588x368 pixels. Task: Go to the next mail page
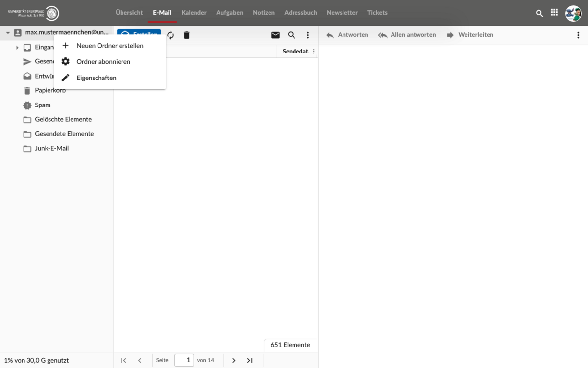tap(234, 360)
